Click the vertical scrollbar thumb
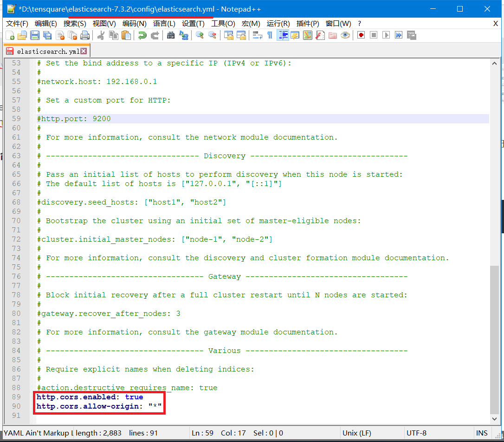This screenshot has width=504, height=442. 494,340
